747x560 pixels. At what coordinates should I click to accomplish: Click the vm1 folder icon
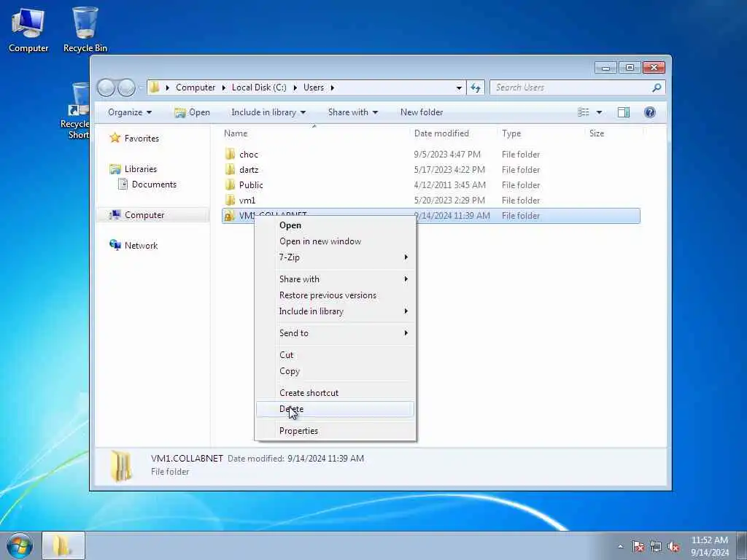230,200
